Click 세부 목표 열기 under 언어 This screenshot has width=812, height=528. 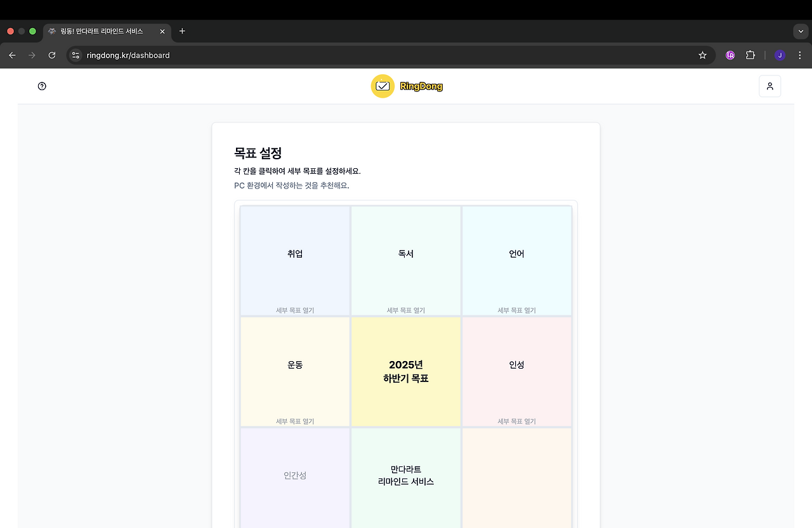click(x=516, y=310)
